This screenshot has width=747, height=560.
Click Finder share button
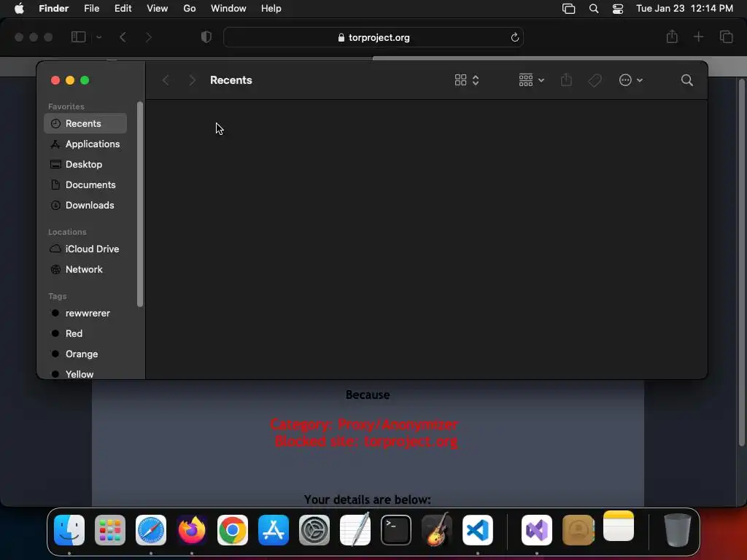pos(566,80)
